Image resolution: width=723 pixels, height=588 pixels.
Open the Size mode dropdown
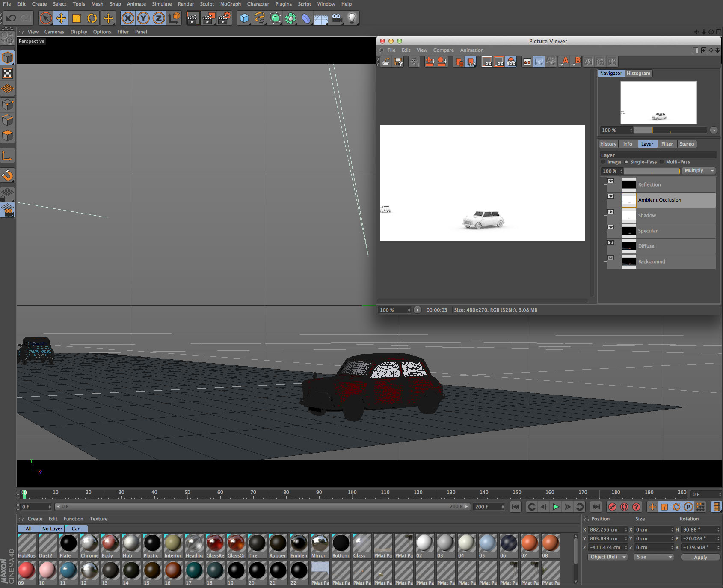pyautogui.click(x=653, y=557)
